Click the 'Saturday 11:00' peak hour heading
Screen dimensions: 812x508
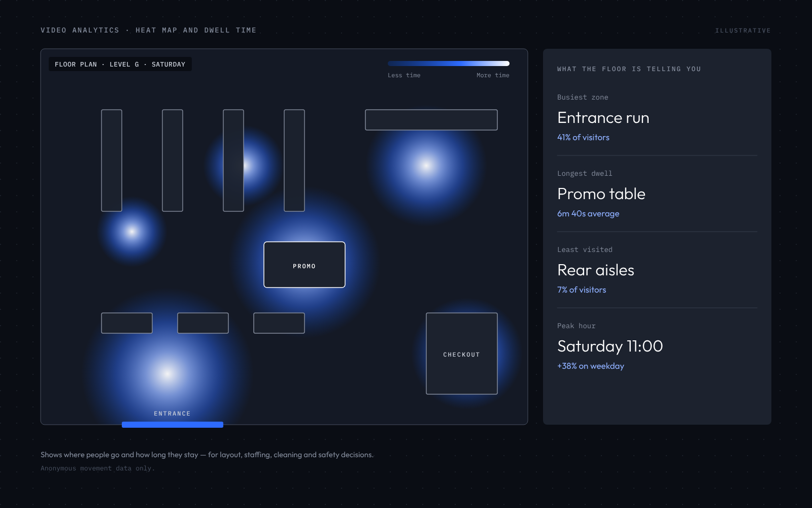[610, 346]
